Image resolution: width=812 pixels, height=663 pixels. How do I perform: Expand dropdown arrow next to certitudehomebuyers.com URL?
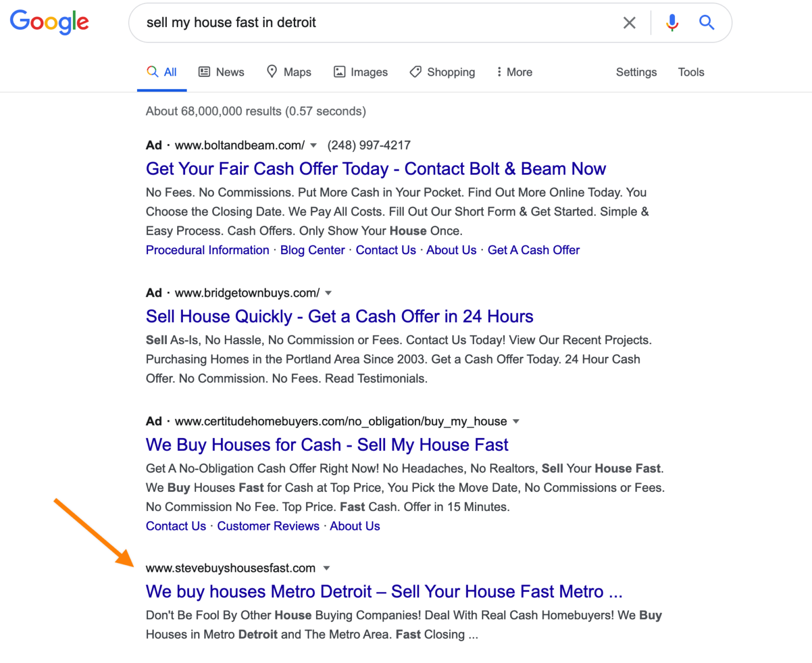(x=516, y=422)
